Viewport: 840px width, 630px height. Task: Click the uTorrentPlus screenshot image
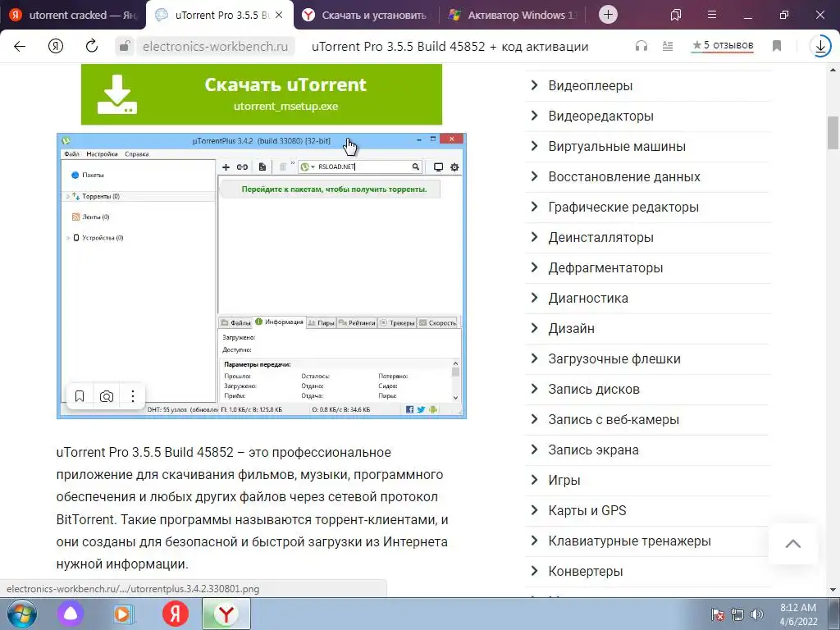(262, 276)
